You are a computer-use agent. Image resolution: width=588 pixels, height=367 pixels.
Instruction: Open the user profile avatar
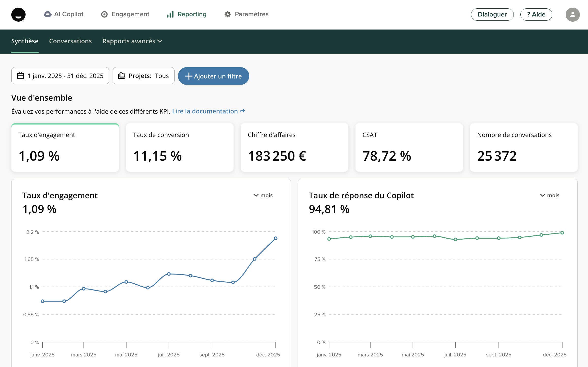tap(573, 15)
